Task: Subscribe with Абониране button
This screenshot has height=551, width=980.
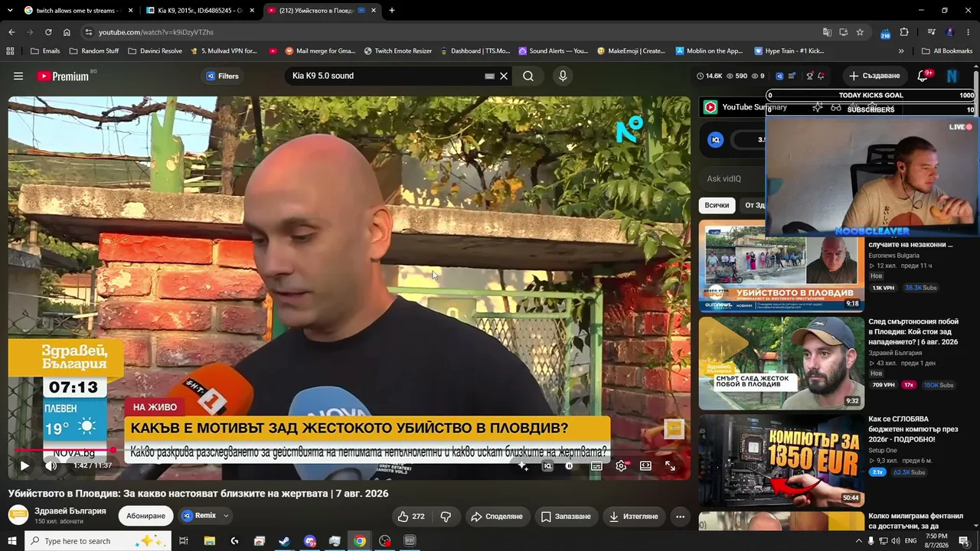Action: pos(145,516)
